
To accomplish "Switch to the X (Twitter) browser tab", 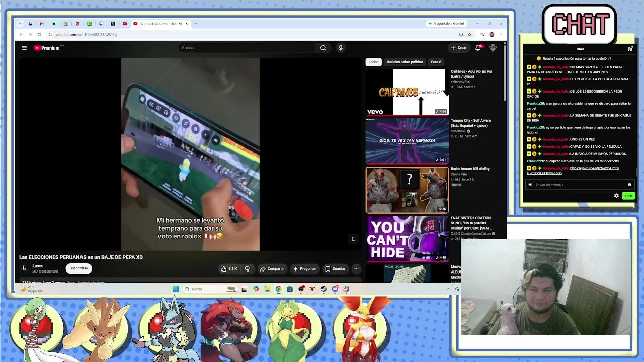I will [113, 24].
